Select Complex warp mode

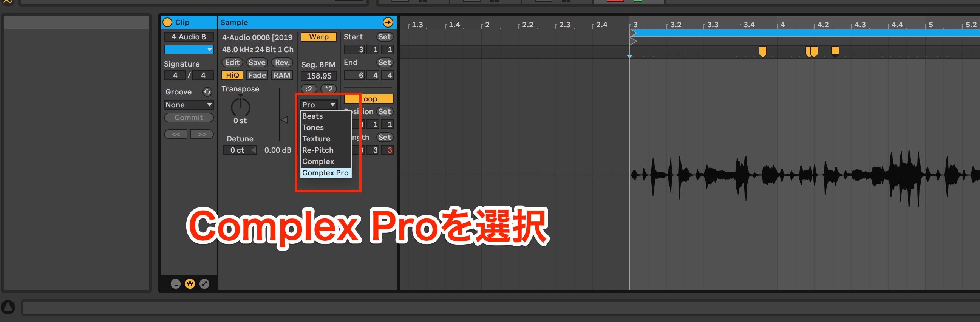(x=326, y=161)
